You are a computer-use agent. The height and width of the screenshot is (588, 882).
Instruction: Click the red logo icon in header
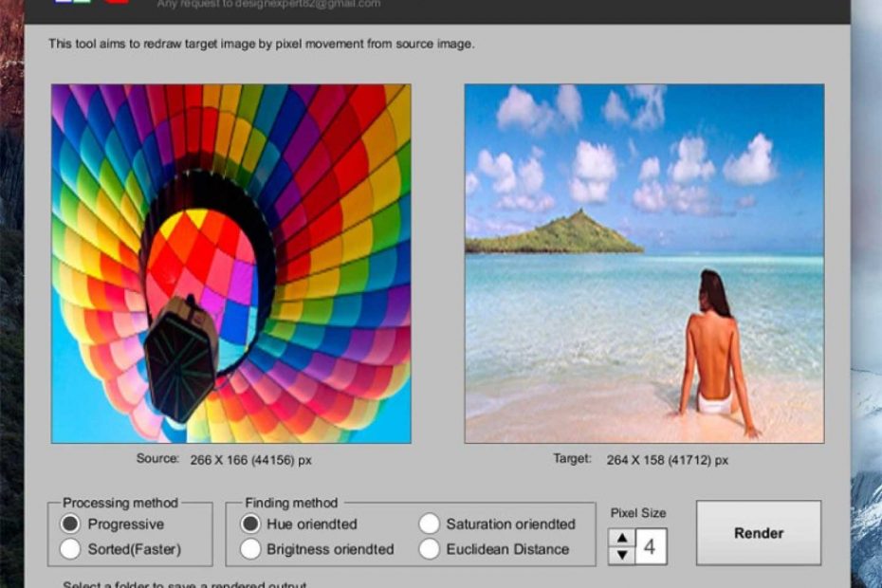(117, 3)
